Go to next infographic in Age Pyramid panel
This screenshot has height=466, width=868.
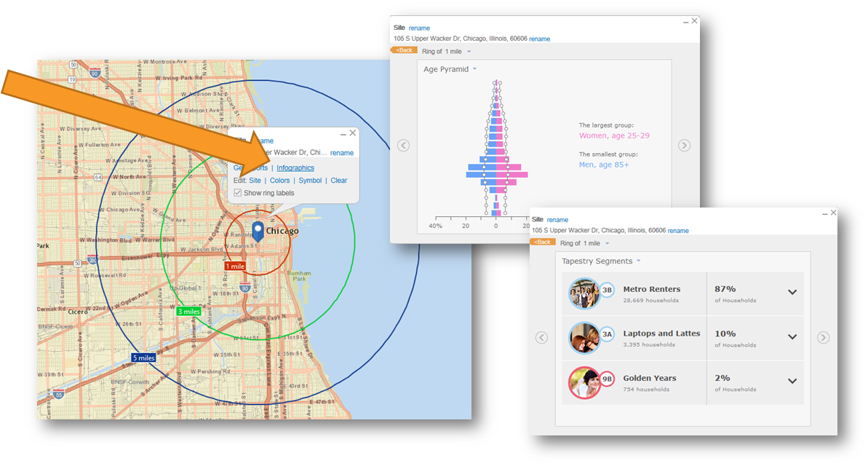point(684,146)
